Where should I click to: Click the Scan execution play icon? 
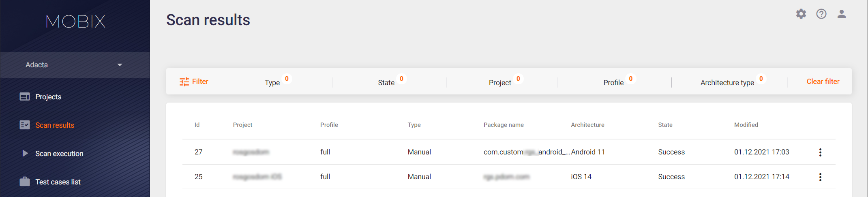point(25,153)
